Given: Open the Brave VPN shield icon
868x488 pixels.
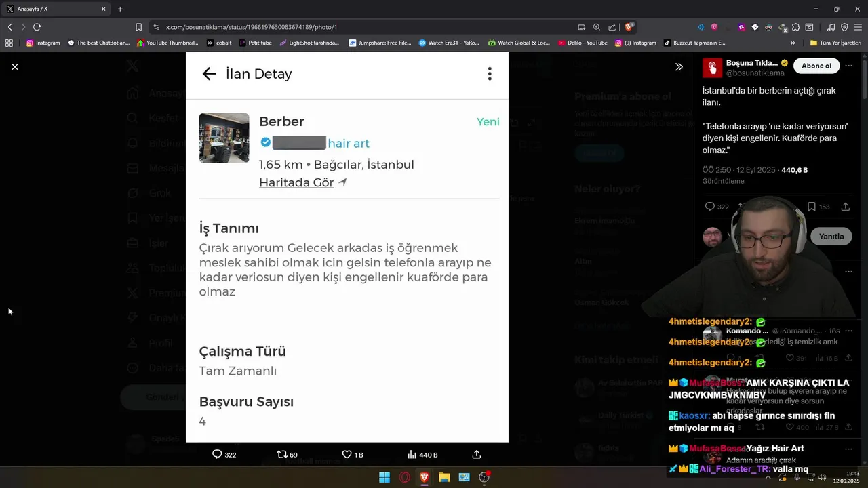Looking at the screenshot, I should 844,27.
